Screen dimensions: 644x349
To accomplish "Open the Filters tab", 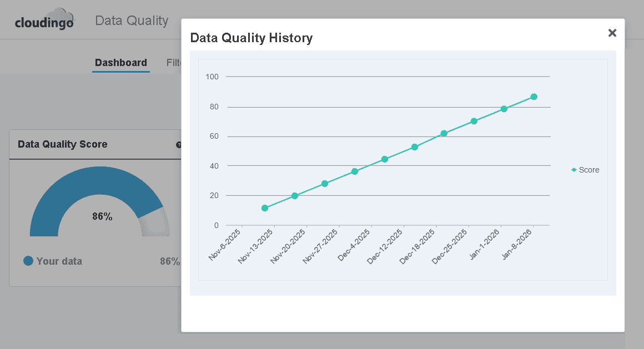I will tap(173, 63).
